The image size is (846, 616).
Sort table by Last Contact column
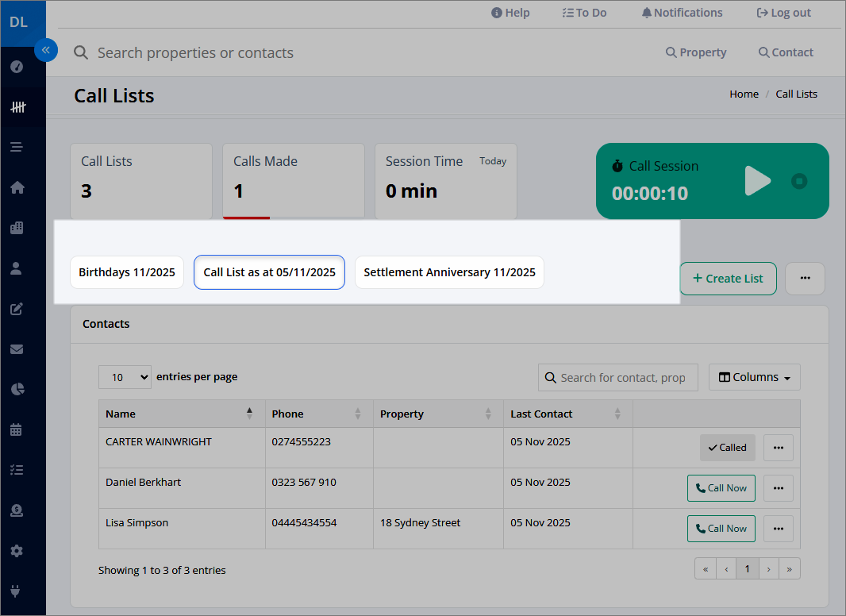coord(568,414)
